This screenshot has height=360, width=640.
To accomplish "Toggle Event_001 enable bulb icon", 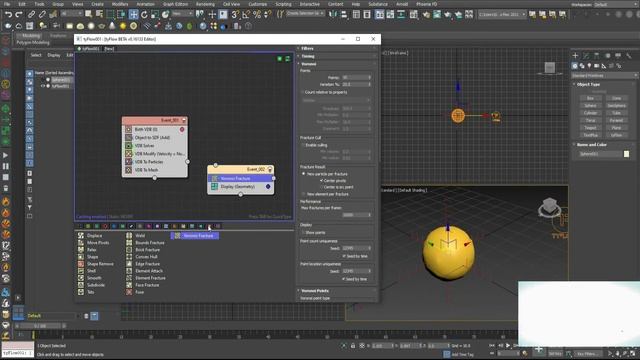I will coord(183,120).
